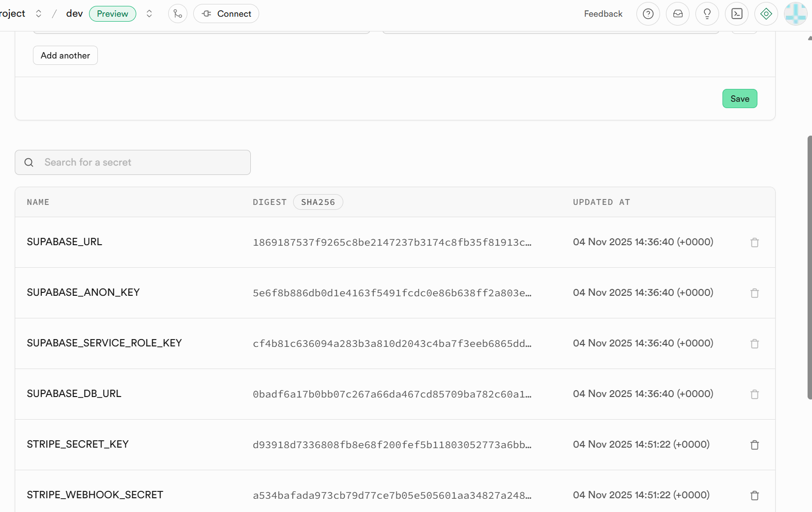Image resolution: width=812 pixels, height=512 pixels.
Task: Click the digest starting with 1869187537f
Action: coord(392,242)
